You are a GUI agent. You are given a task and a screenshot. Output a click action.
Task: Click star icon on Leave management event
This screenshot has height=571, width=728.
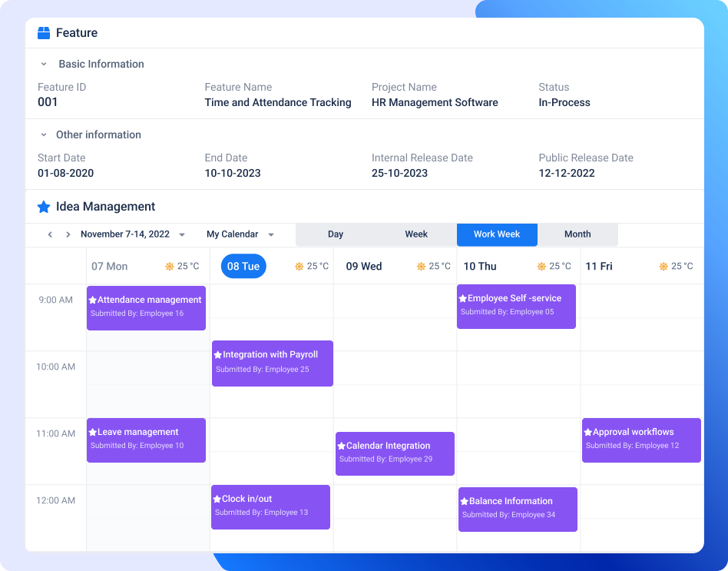[x=92, y=433]
